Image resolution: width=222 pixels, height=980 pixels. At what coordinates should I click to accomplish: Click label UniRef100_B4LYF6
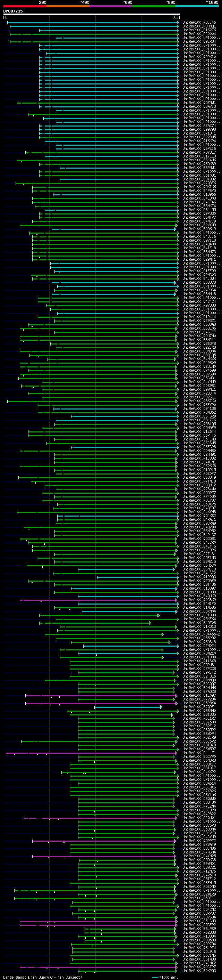point(199,546)
